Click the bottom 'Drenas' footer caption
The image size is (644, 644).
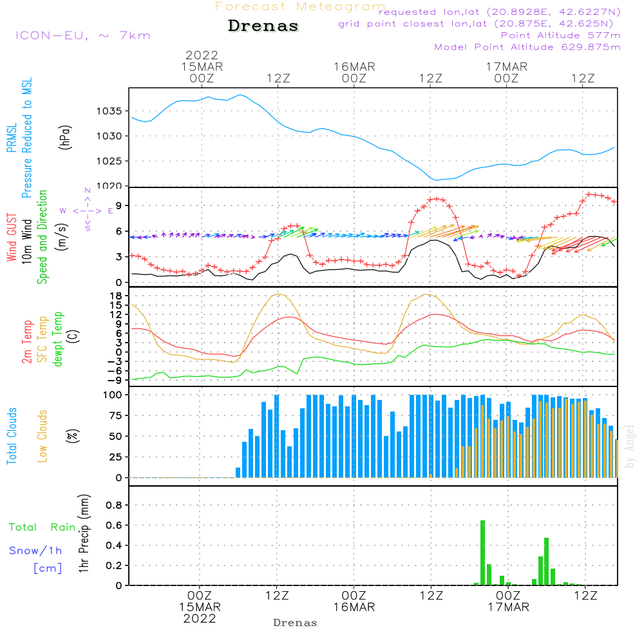click(296, 623)
